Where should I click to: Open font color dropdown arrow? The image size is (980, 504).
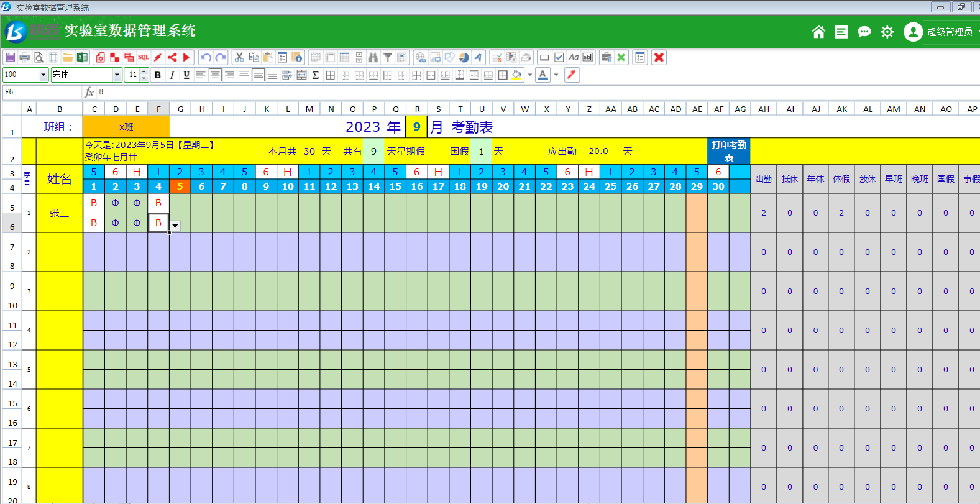click(556, 75)
